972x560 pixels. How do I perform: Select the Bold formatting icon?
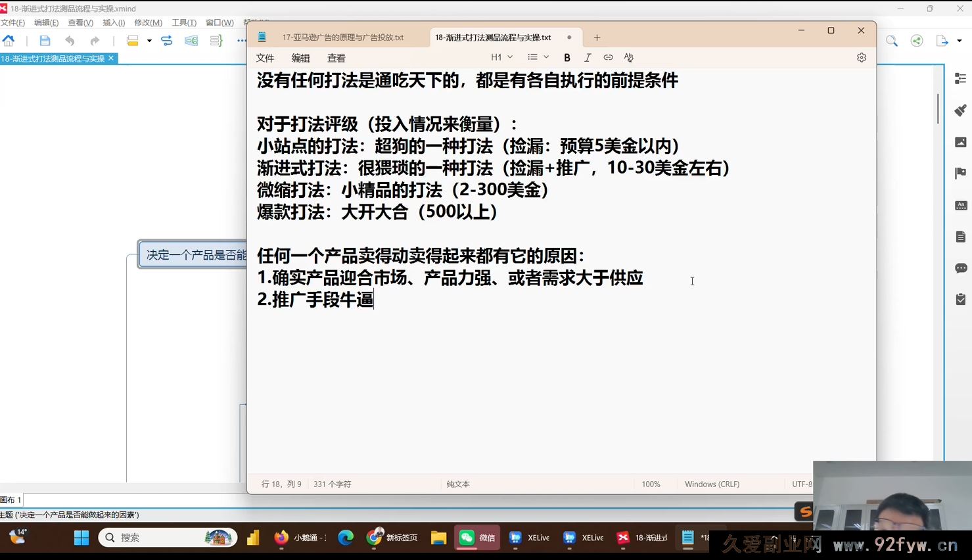567,58
